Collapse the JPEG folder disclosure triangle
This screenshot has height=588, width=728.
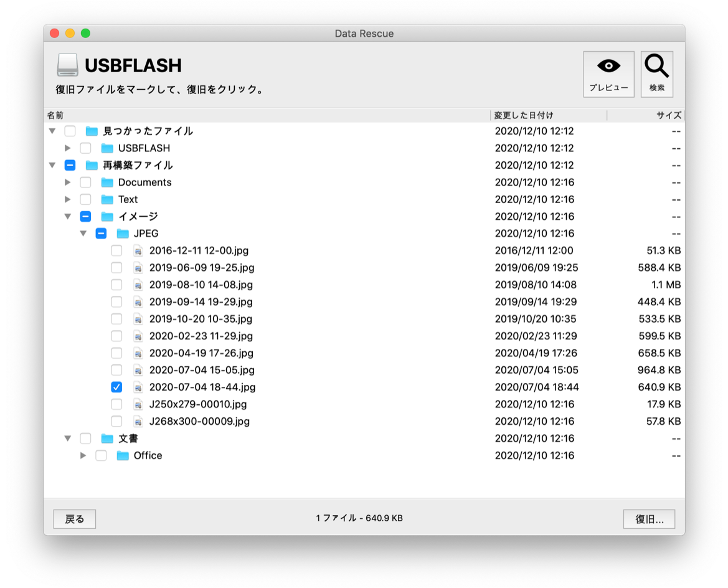83,234
